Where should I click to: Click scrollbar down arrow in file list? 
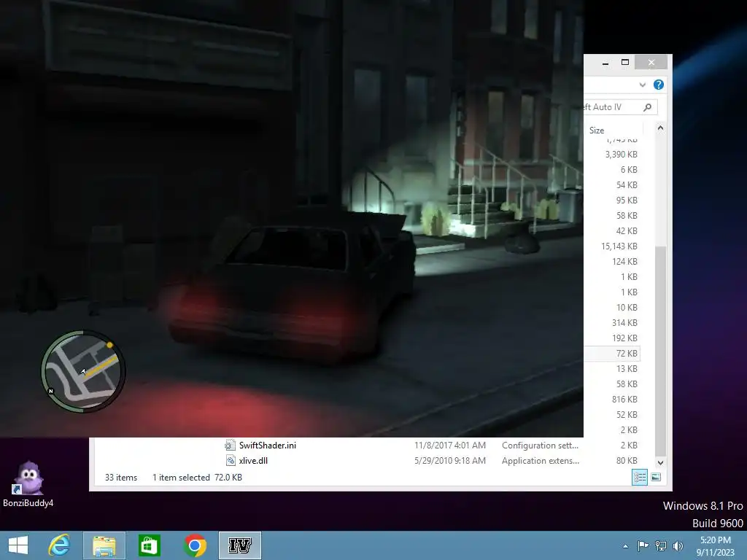(x=660, y=462)
